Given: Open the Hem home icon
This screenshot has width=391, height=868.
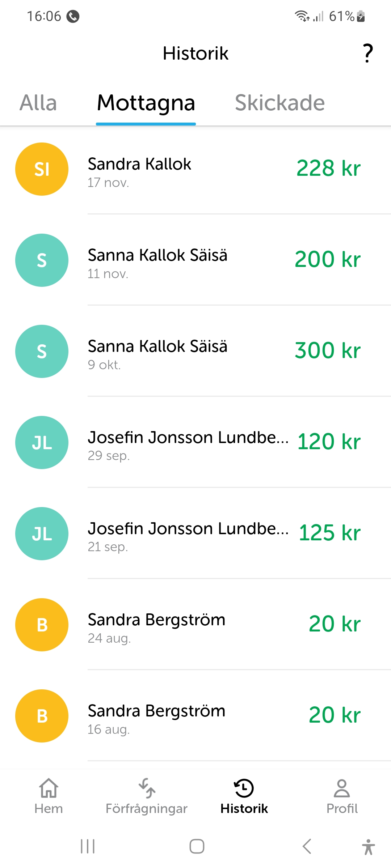Looking at the screenshot, I should coord(49,788).
